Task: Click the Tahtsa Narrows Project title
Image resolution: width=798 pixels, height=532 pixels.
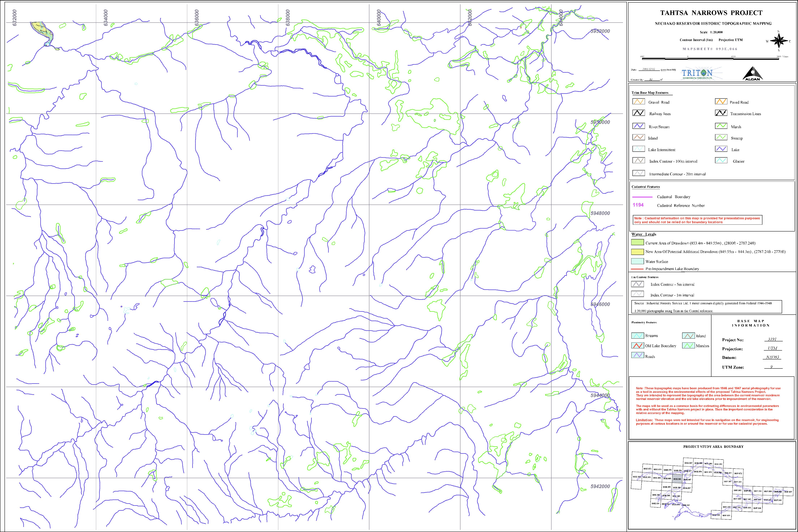Action: point(711,13)
